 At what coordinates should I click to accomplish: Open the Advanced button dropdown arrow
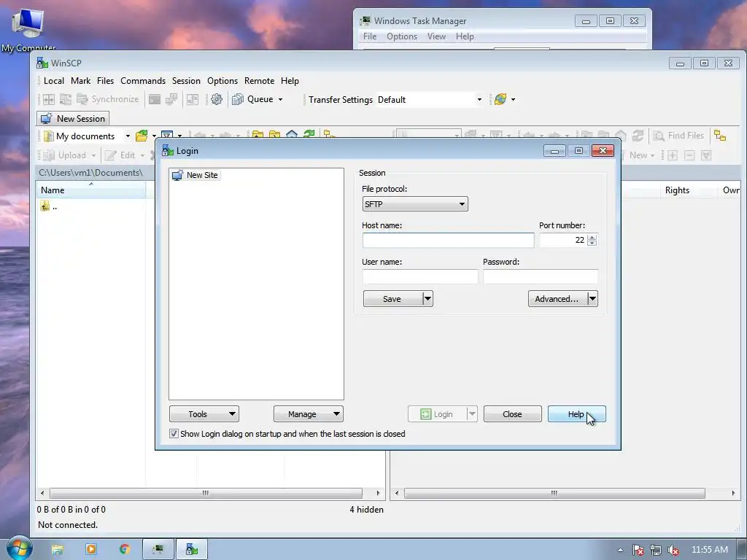(592, 299)
